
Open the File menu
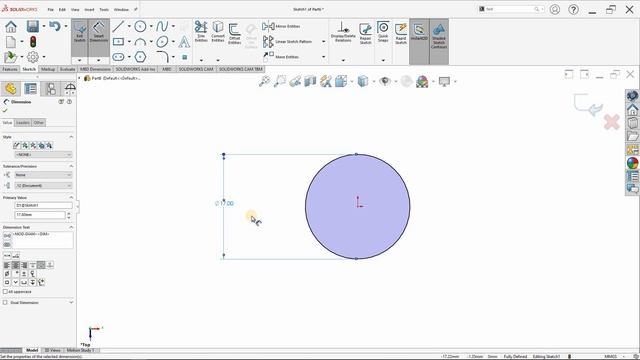pos(51,9)
